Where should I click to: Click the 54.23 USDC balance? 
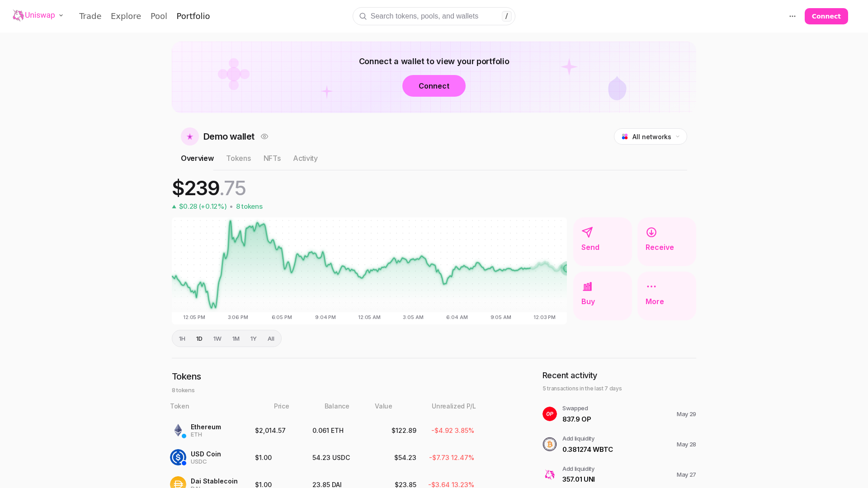331,458
